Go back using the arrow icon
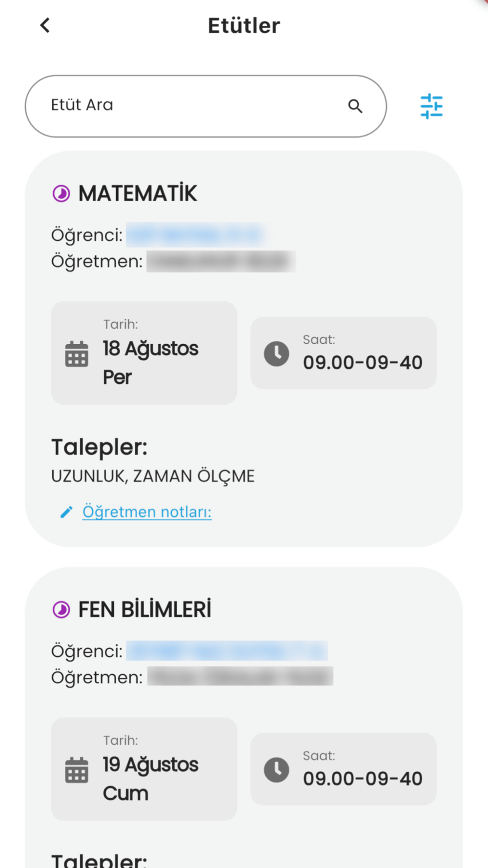The image size is (488, 868). (x=45, y=25)
